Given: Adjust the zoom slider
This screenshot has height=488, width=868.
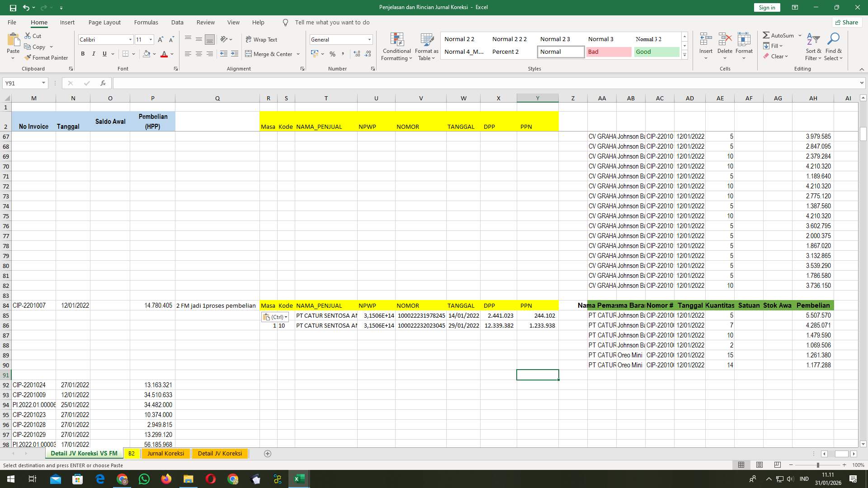Looking at the screenshot, I should coord(818,465).
